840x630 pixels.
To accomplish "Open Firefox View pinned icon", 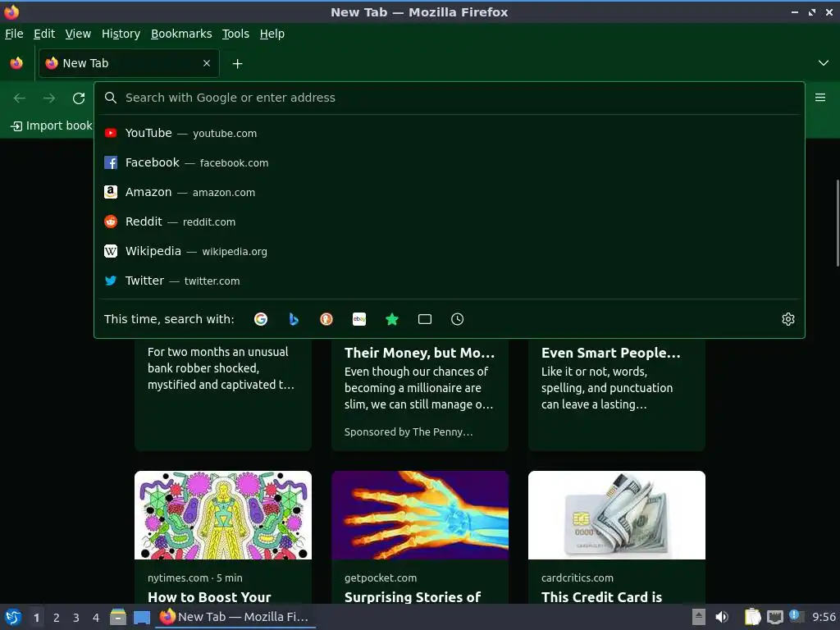I will coord(16,63).
